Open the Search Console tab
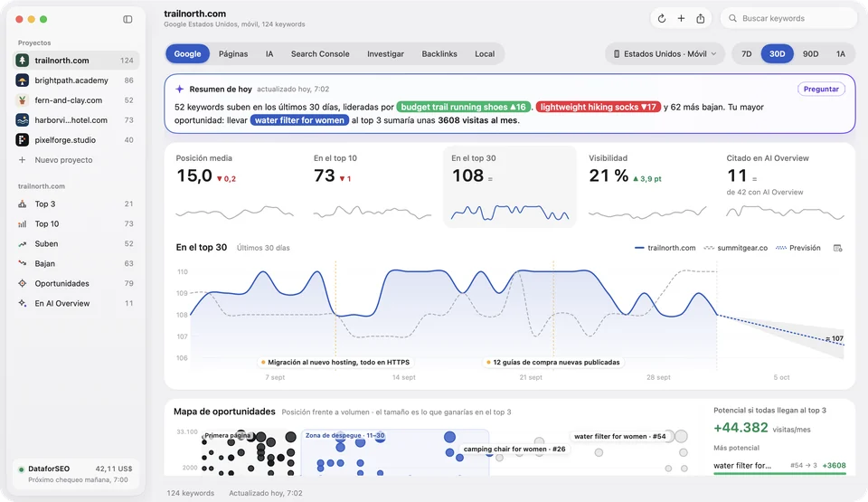The height and width of the screenshot is (502, 868). pyautogui.click(x=320, y=53)
